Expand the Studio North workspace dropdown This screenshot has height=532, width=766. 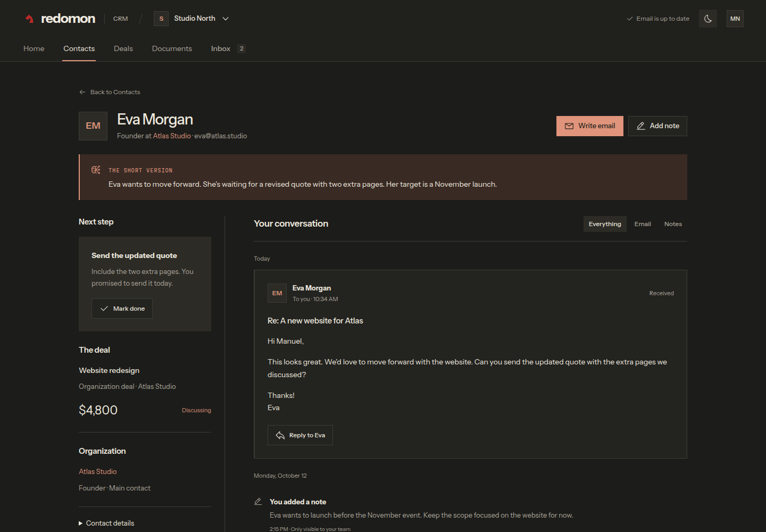point(226,19)
